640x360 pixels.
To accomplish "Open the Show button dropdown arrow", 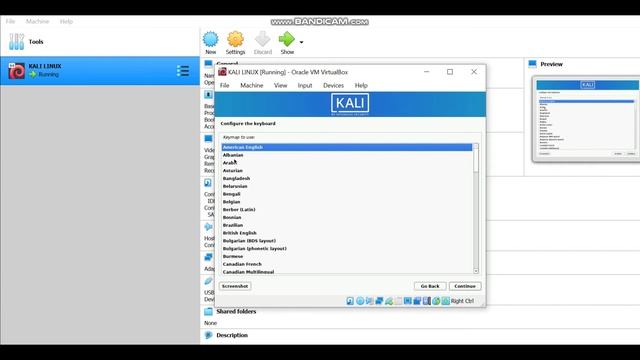I will click(301, 42).
